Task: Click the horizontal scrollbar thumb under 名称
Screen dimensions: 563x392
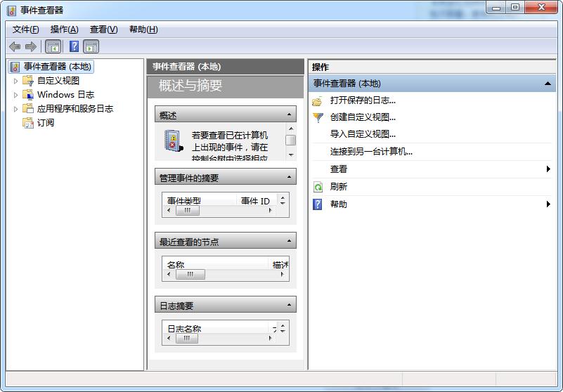Action: [x=190, y=274]
